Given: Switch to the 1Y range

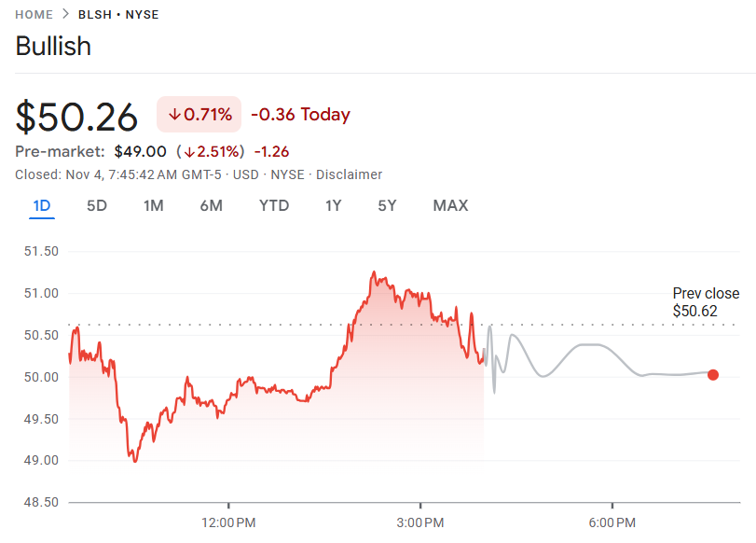Looking at the screenshot, I should coord(334,205).
